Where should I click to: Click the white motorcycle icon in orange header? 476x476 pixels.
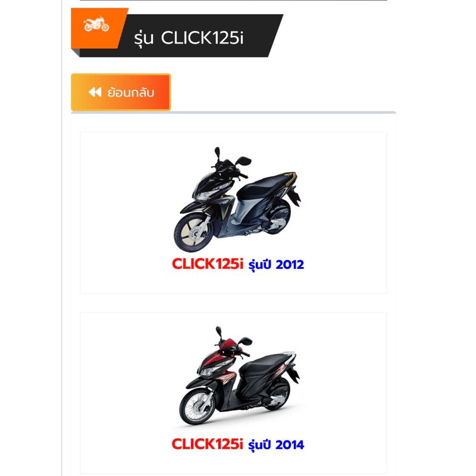(x=96, y=24)
